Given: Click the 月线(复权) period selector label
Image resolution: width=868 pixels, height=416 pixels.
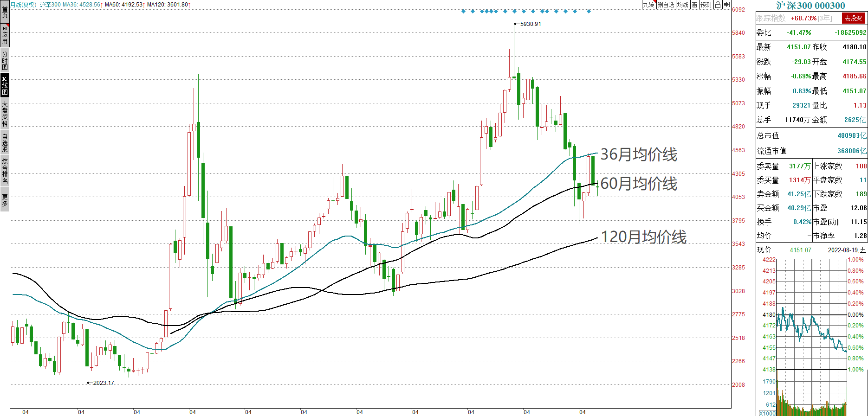Looking at the screenshot, I should [x=23, y=5].
